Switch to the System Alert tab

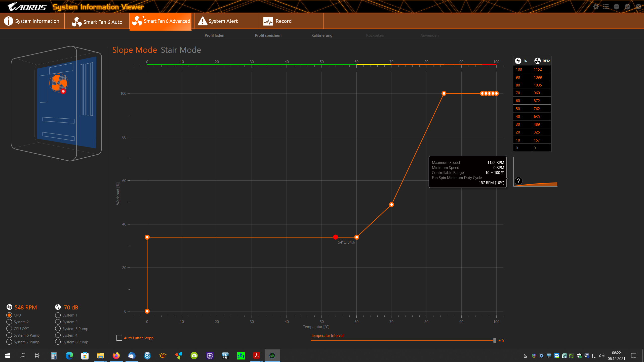pyautogui.click(x=223, y=21)
